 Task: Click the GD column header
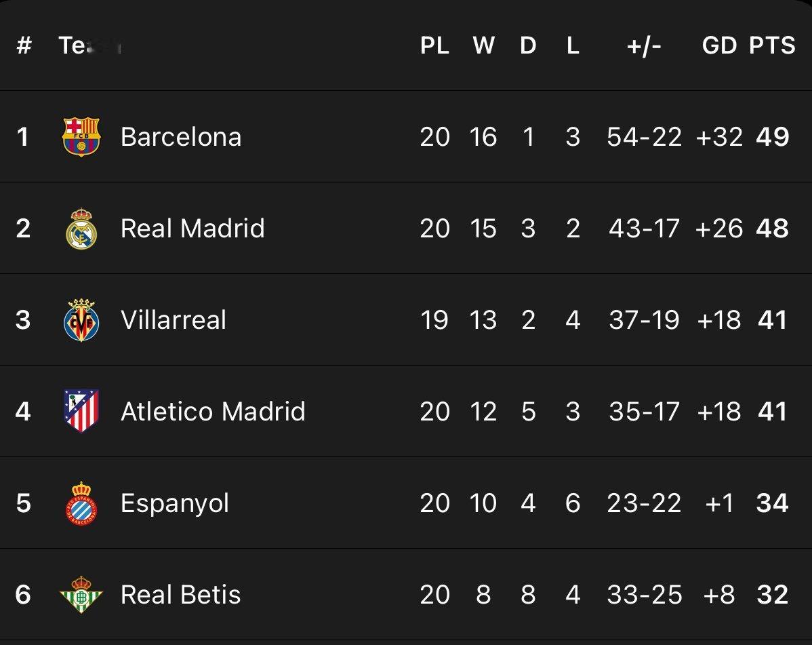(719, 45)
